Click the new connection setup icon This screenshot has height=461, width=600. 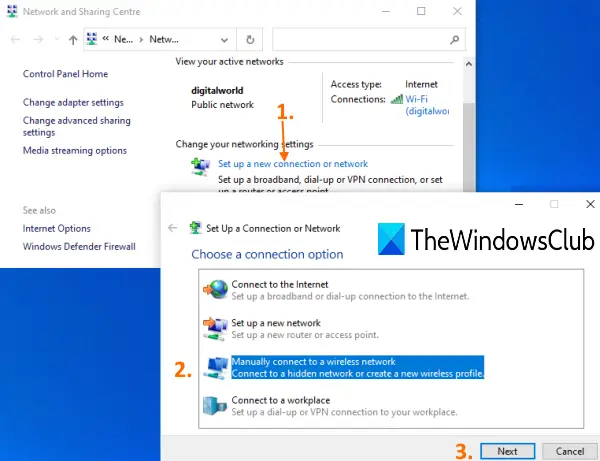pyautogui.click(x=201, y=167)
